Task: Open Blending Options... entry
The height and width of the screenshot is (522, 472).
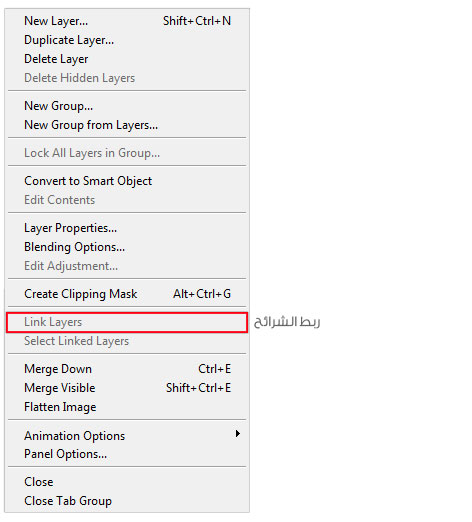Action: [x=127, y=247]
